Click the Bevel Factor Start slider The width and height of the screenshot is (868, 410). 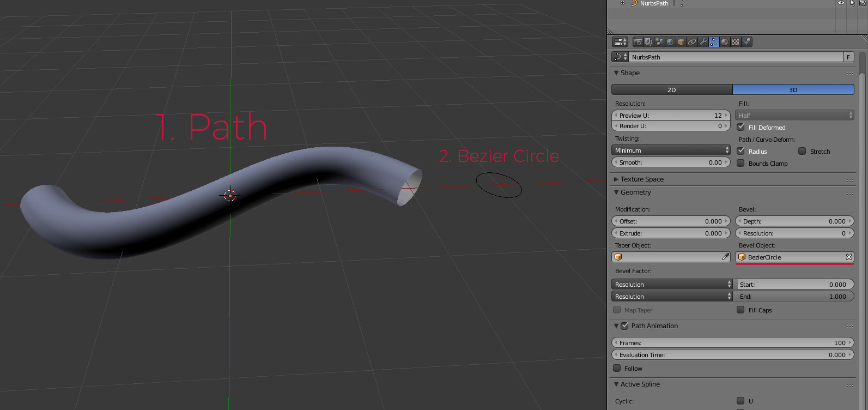(x=794, y=285)
